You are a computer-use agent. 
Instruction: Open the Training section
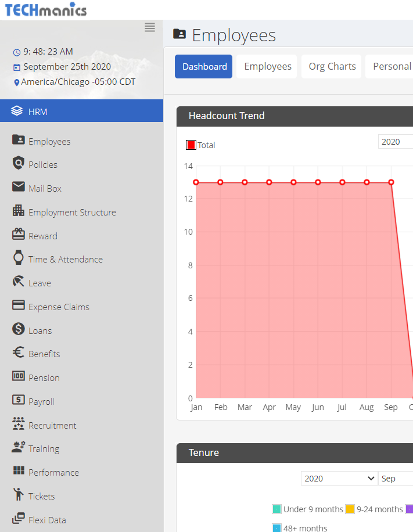(44, 449)
